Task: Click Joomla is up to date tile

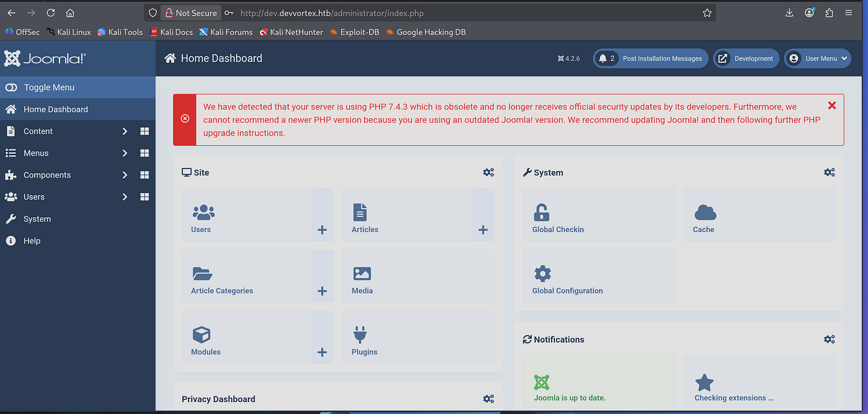Action: (x=599, y=383)
